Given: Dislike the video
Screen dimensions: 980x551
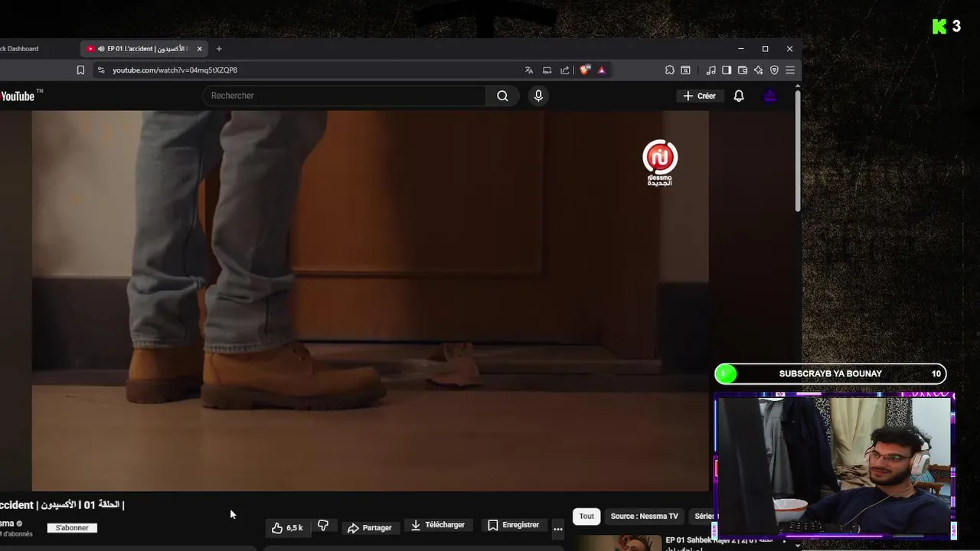Looking at the screenshot, I should click(323, 527).
